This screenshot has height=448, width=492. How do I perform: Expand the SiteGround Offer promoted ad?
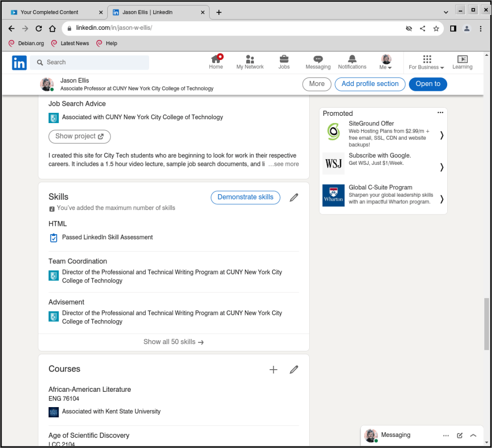441,135
